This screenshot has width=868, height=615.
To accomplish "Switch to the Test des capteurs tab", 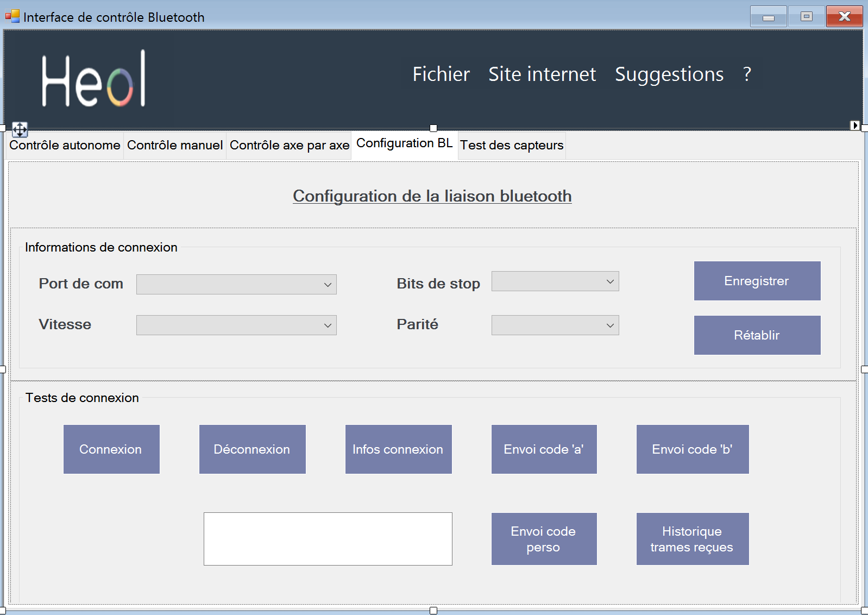I will click(x=512, y=145).
